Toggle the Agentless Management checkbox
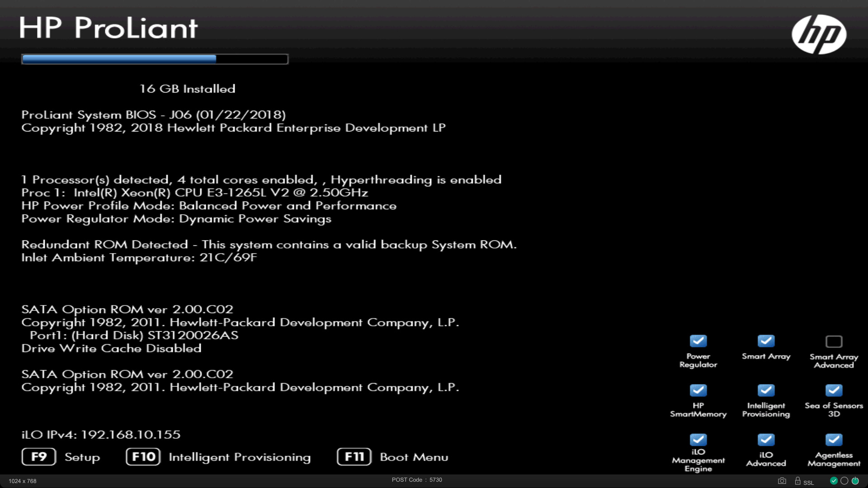 tap(834, 439)
